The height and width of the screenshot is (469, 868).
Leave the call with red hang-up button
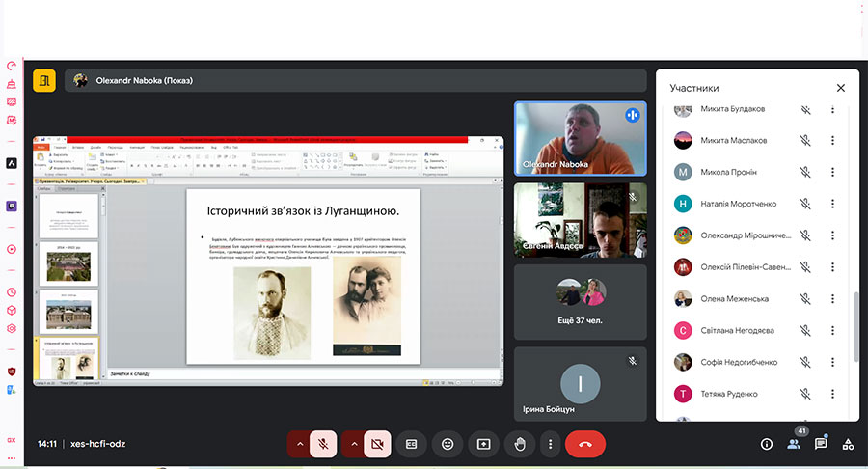(585, 444)
